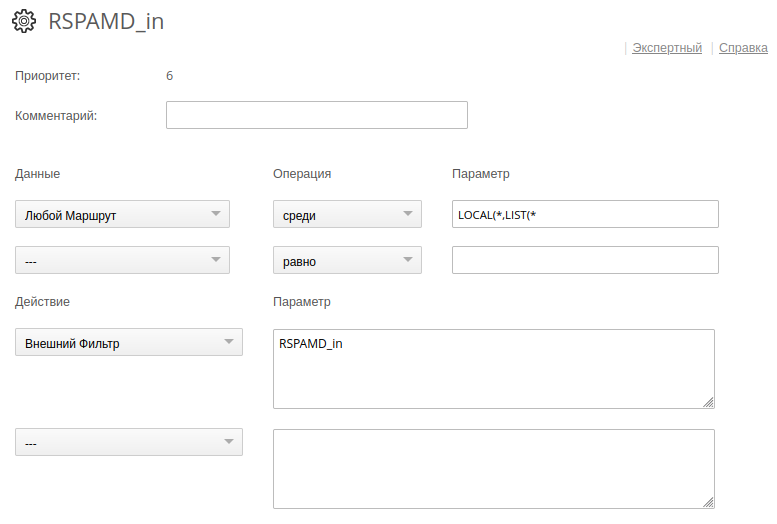
Task: Click the resize handle of the bottom textarea
Action: point(708,502)
